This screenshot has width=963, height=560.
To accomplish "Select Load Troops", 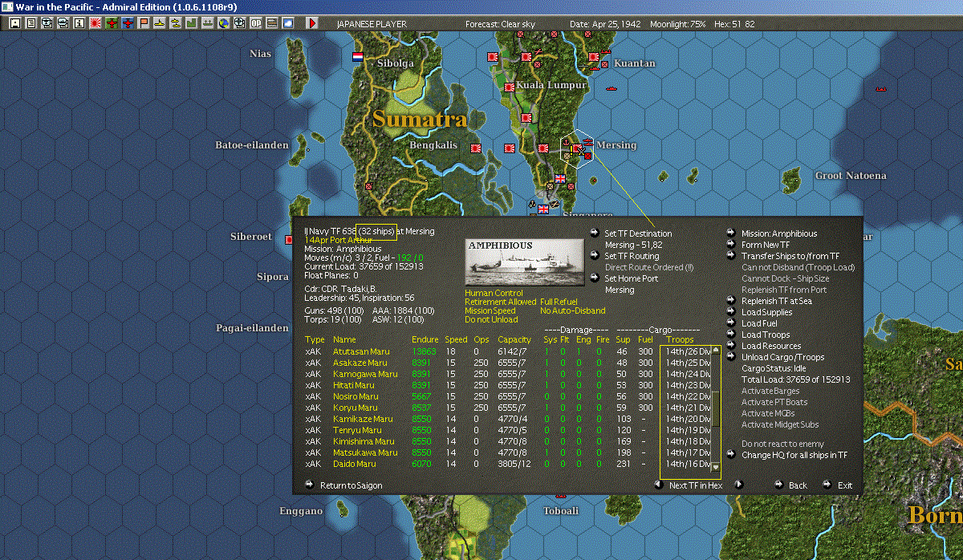I will [766, 335].
